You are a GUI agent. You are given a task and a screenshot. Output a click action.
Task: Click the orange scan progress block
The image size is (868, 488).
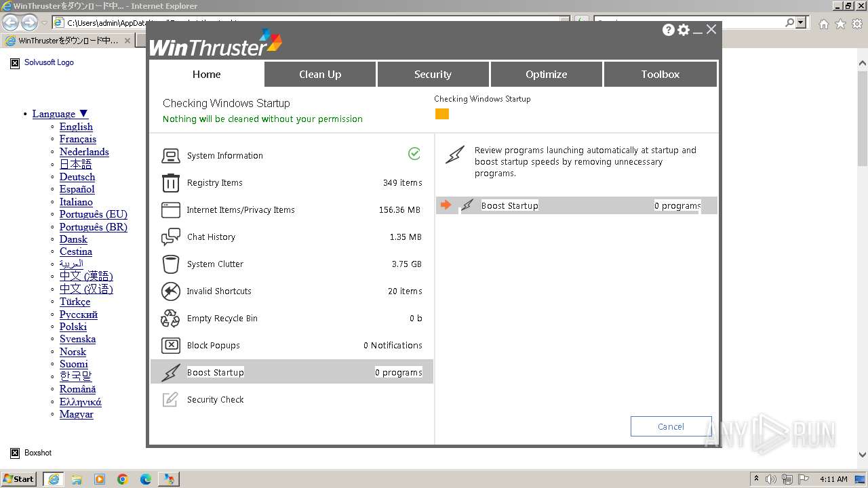(x=442, y=114)
